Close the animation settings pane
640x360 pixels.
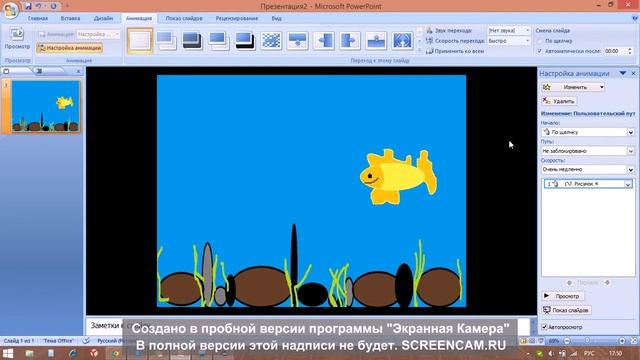[633, 73]
